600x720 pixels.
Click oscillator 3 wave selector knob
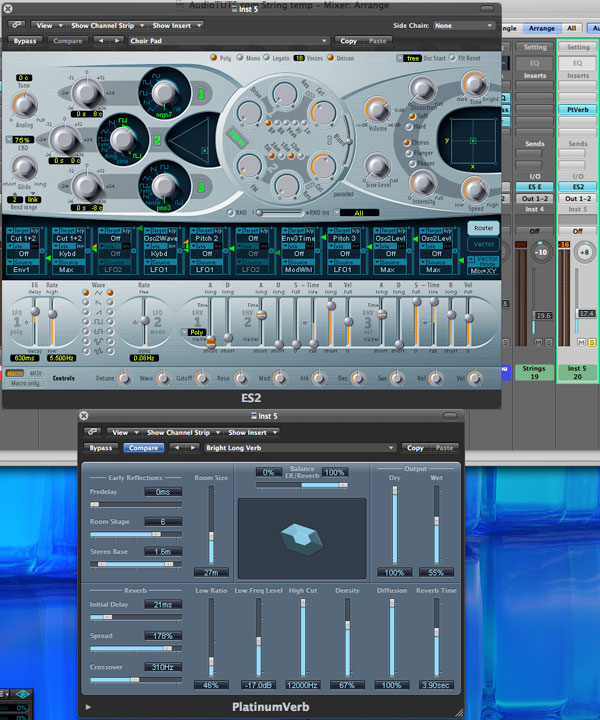pyautogui.click(x=164, y=185)
